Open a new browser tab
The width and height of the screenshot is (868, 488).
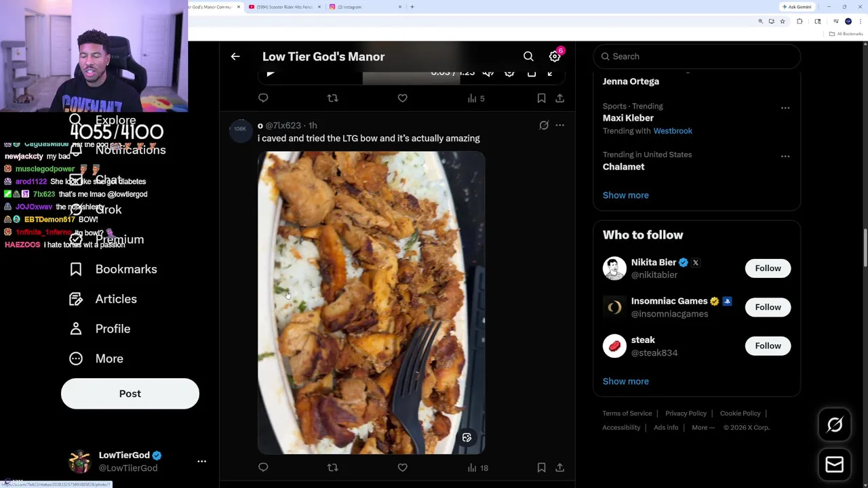tap(412, 7)
